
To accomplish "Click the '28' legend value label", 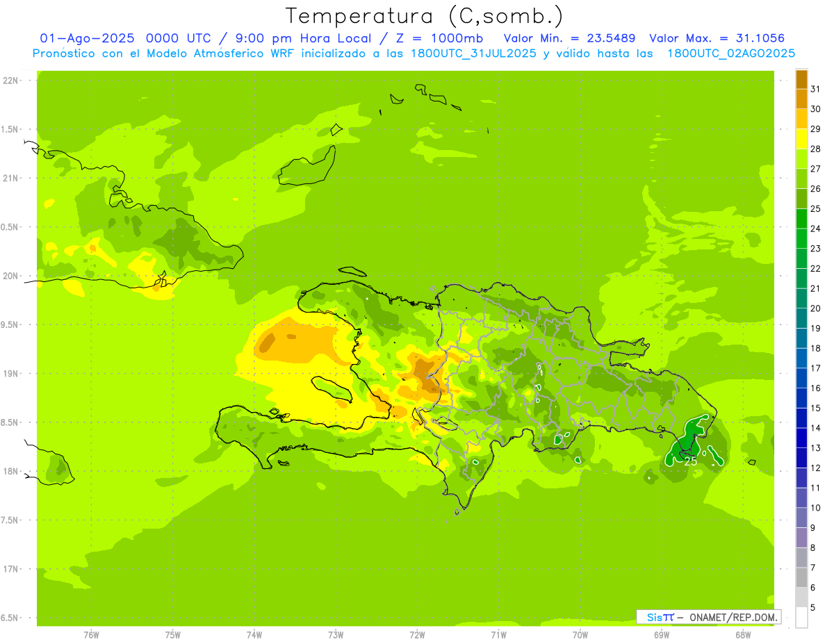I will [815, 149].
